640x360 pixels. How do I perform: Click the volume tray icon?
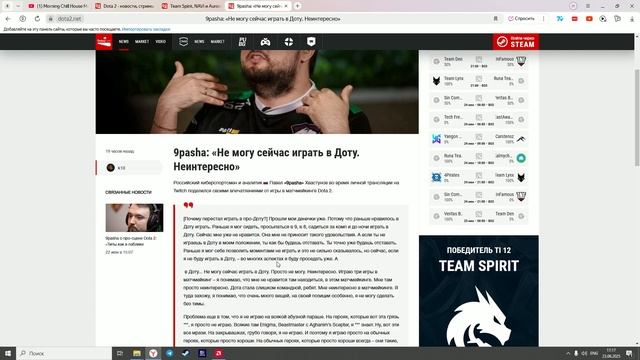584,353
